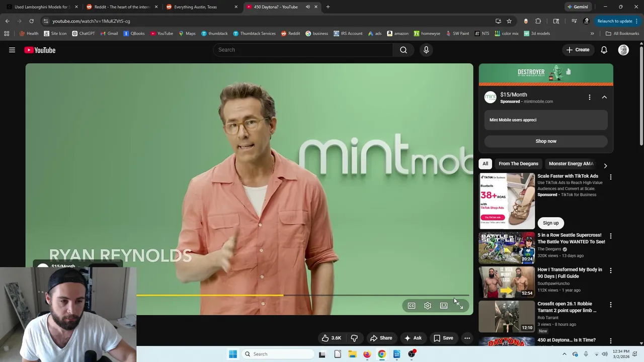Open the Create menu
Screen dimensions: 644x362
[x=578, y=50]
